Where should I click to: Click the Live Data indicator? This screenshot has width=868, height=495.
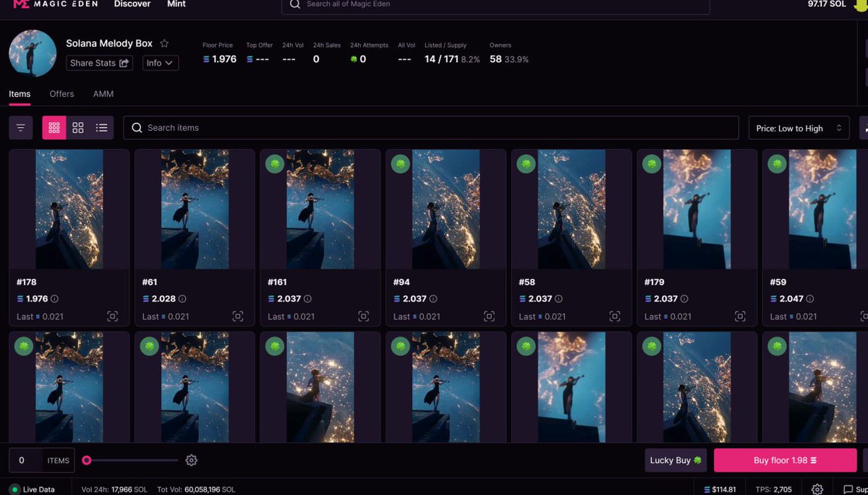[33, 489]
